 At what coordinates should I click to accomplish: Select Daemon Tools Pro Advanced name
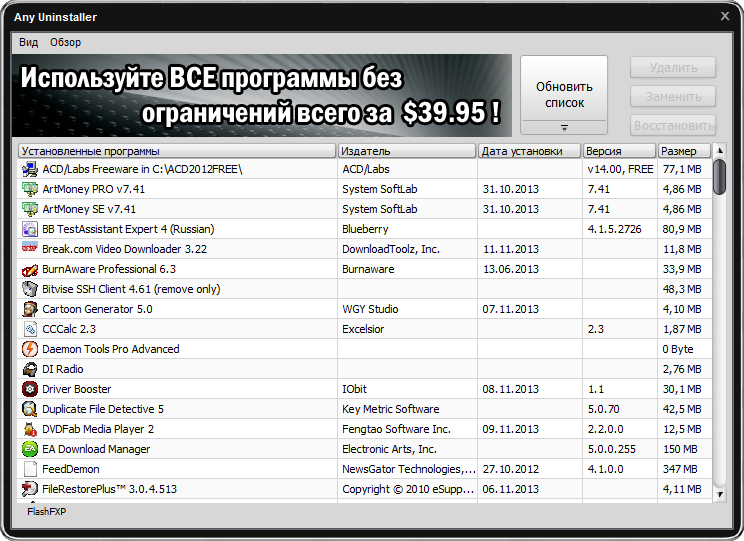click(x=111, y=349)
